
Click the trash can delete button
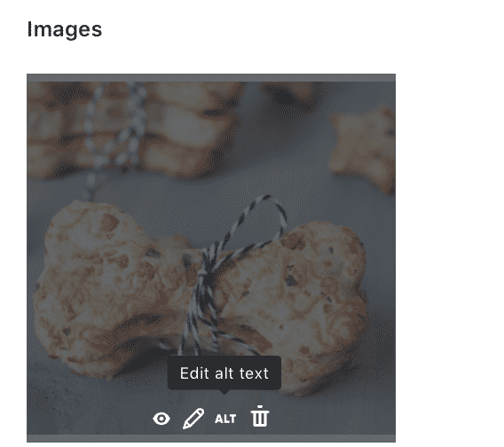pos(260,417)
